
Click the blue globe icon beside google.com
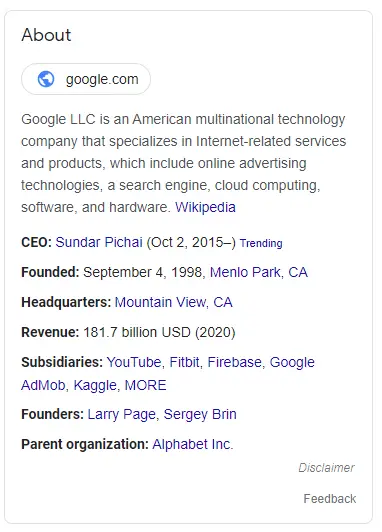point(46,79)
